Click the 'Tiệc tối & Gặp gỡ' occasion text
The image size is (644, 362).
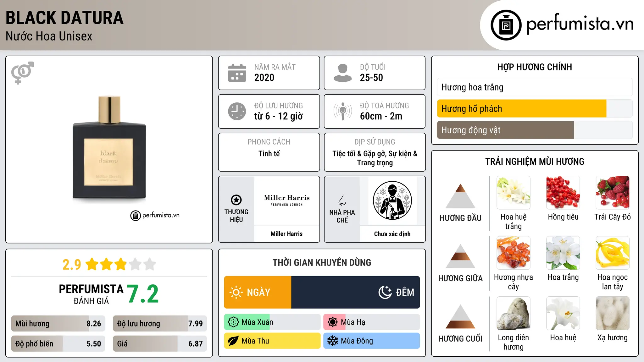pos(359,154)
